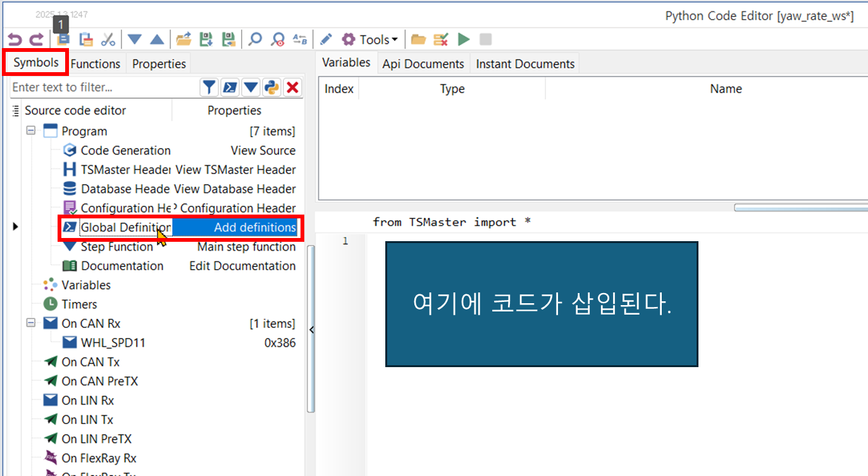
Task: Click the Cut scissors icon
Action: coord(108,40)
